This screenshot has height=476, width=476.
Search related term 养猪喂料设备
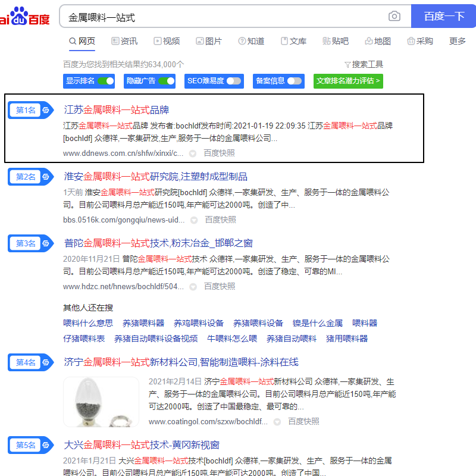coord(258,323)
